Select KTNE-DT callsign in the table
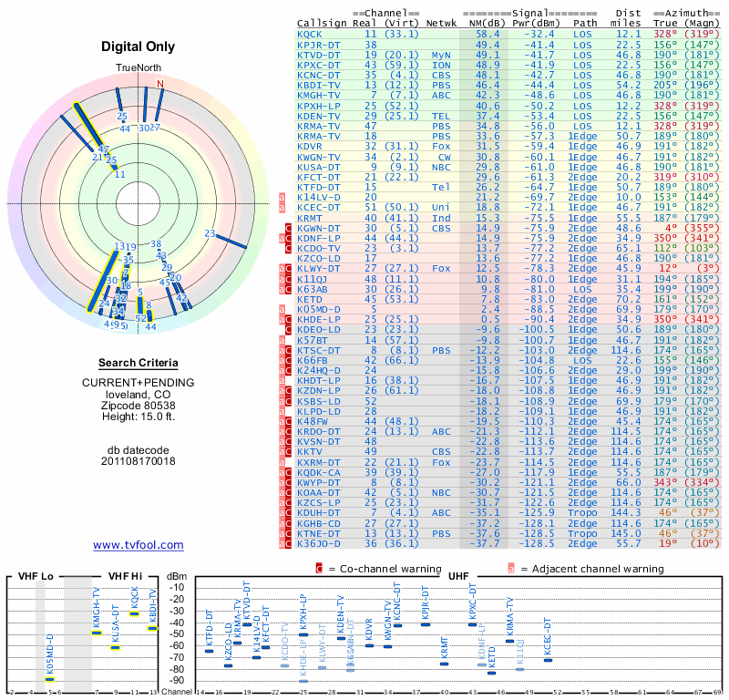The image size is (729, 700). tap(318, 533)
